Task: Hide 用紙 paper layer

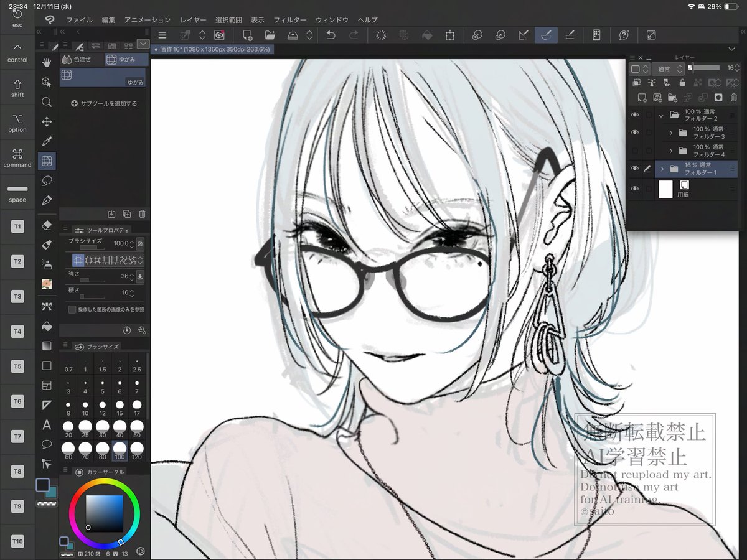Action: pyautogui.click(x=635, y=189)
